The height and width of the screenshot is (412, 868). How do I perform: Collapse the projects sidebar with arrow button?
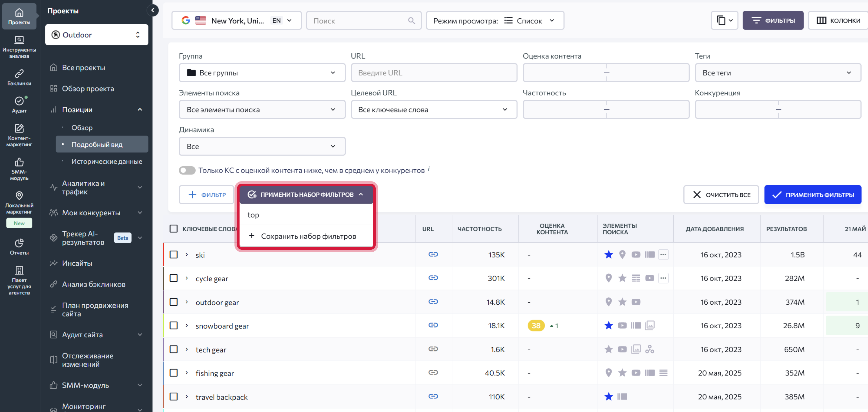pos(153,10)
